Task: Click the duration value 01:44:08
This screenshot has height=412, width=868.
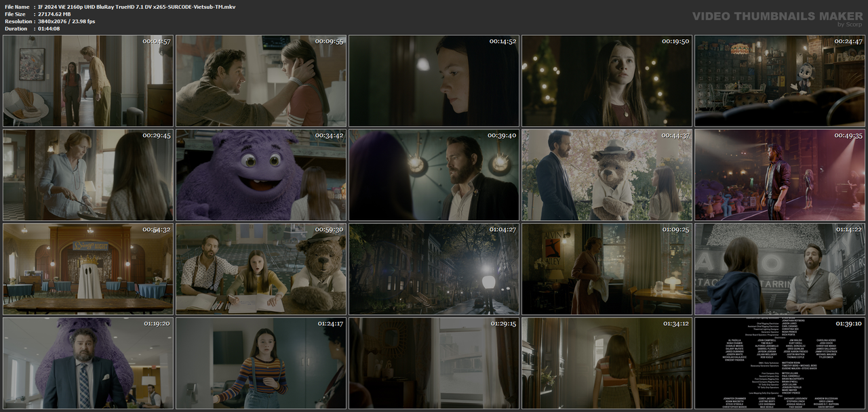Action: tap(50, 28)
